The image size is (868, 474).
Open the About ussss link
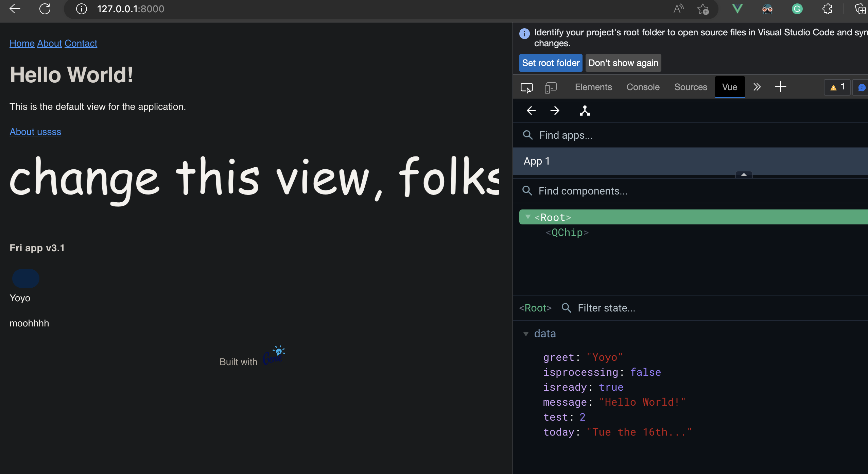35,132
